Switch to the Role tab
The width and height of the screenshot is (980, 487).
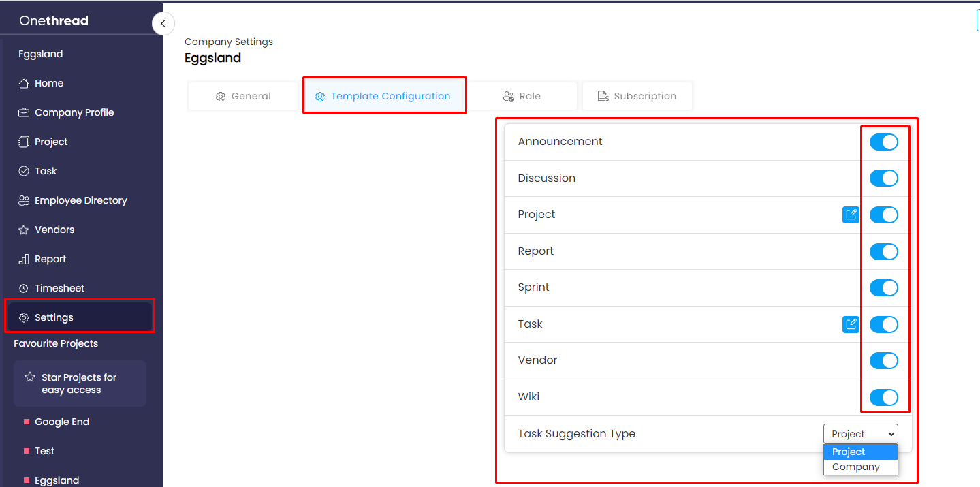pyautogui.click(x=522, y=97)
